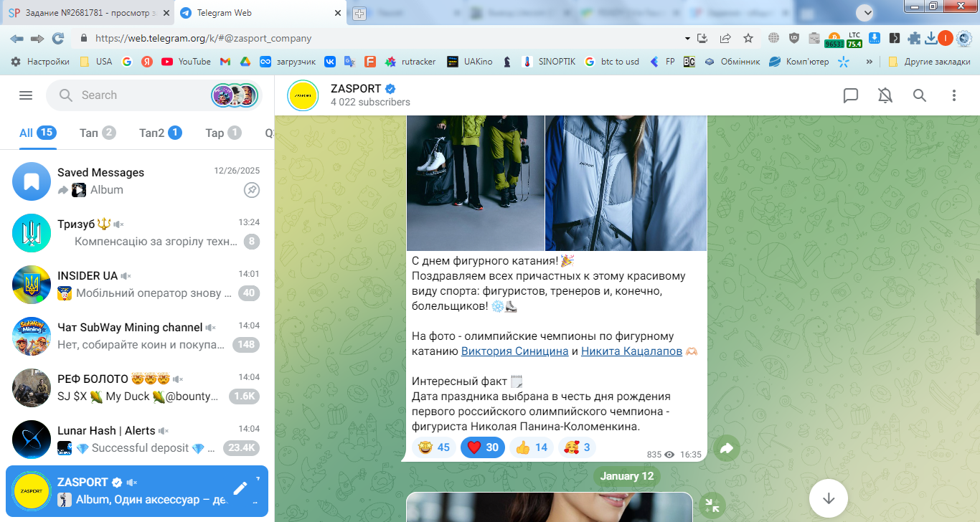
Task: Open the Gmail bookmark icon
Action: pos(225,62)
